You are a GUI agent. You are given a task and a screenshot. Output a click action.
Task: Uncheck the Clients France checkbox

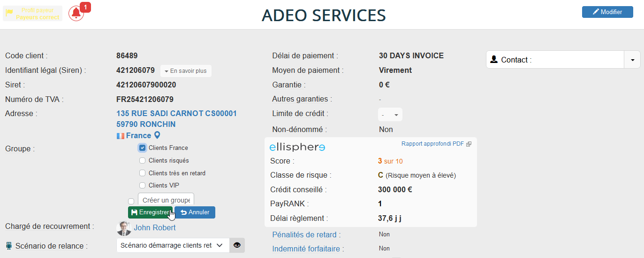tap(143, 148)
